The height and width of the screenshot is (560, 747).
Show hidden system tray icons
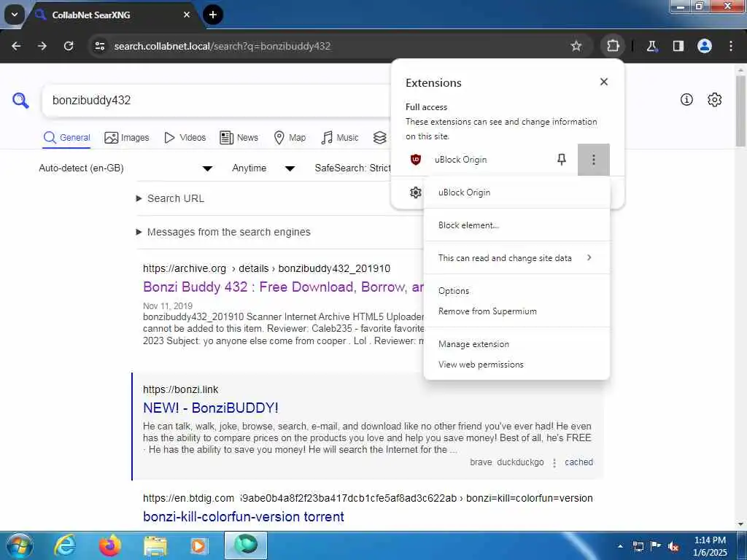click(620, 546)
